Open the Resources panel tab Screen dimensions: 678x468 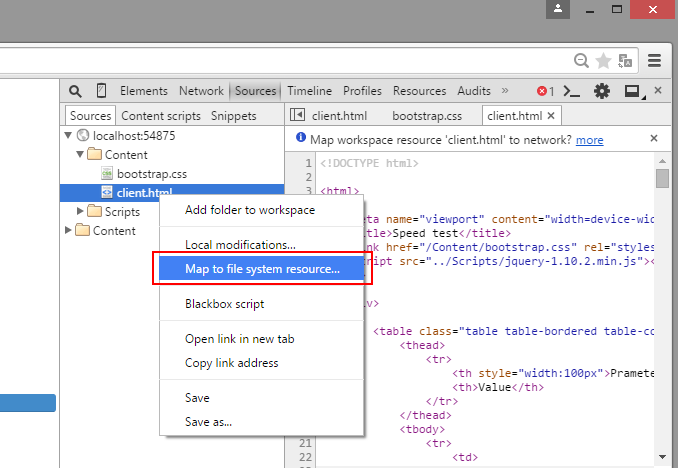click(x=419, y=91)
